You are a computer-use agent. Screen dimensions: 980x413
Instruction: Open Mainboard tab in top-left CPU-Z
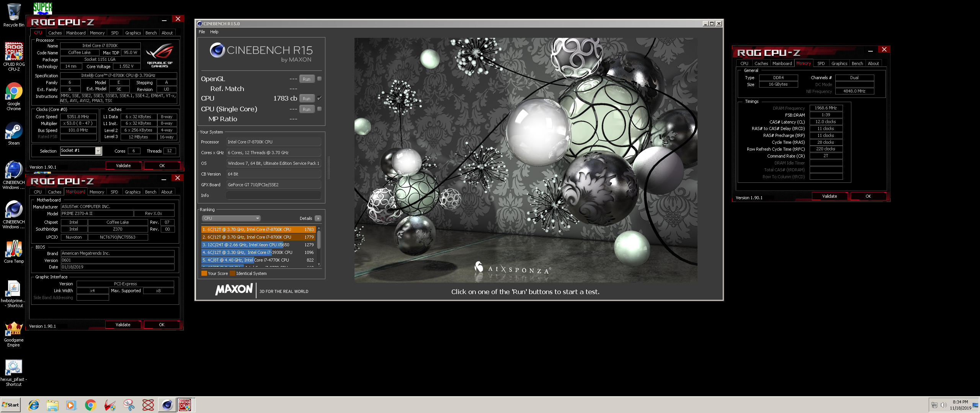tap(76, 33)
